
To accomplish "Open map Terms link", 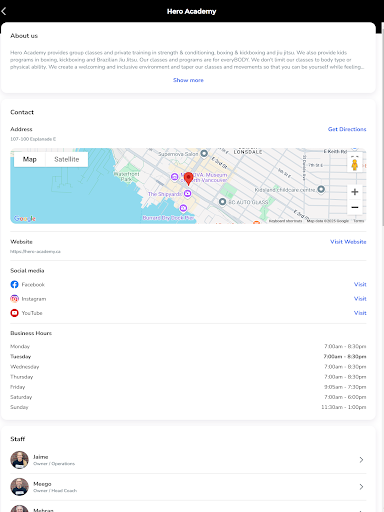I will click(359, 221).
